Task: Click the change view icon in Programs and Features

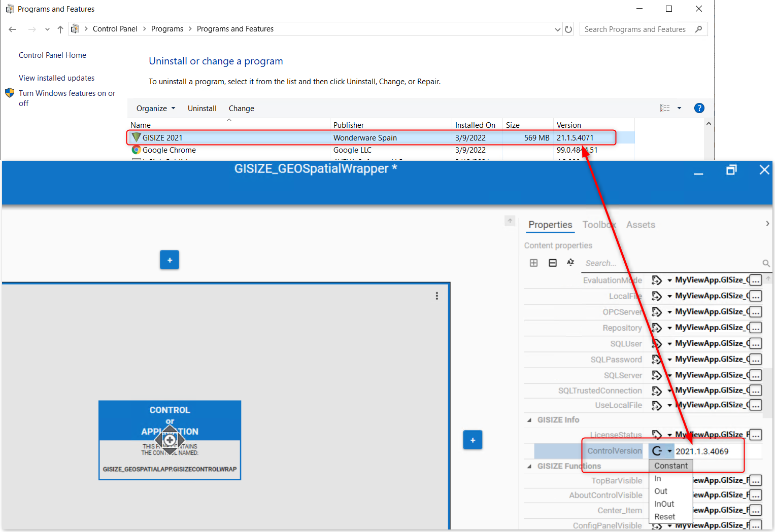Action: (665, 108)
